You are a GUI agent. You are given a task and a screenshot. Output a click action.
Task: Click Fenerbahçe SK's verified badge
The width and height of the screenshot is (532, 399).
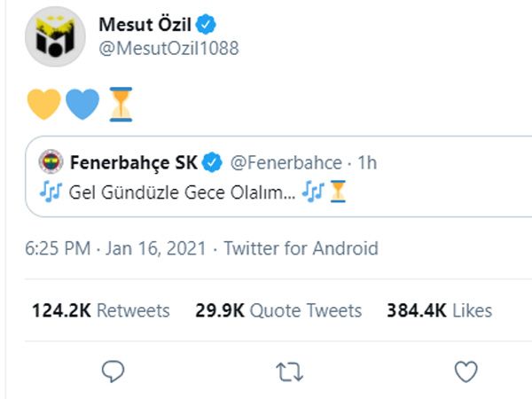pos(213,162)
